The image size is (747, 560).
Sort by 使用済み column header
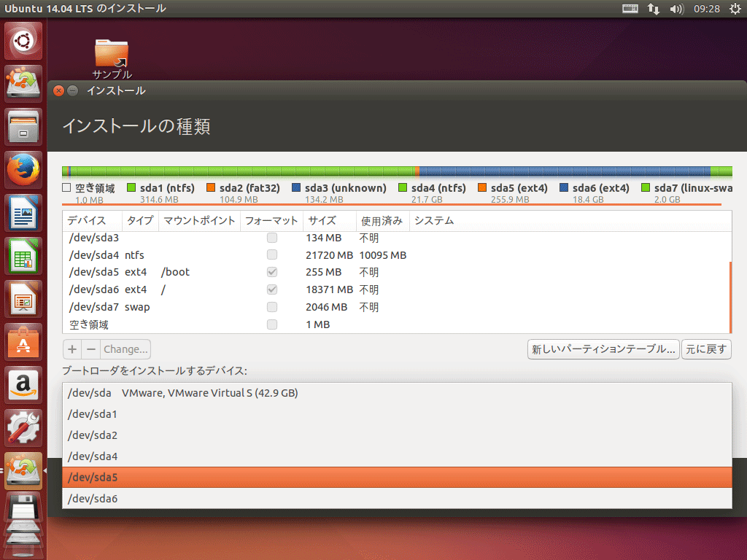point(383,221)
